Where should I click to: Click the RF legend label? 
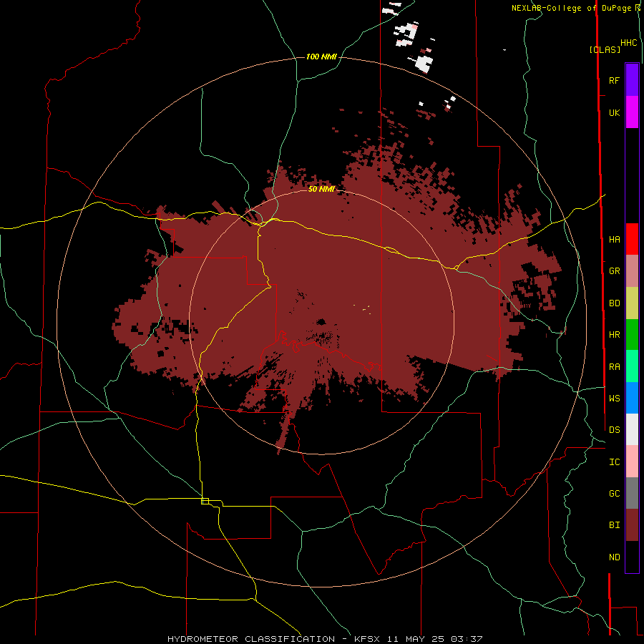pyautogui.click(x=614, y=80)
